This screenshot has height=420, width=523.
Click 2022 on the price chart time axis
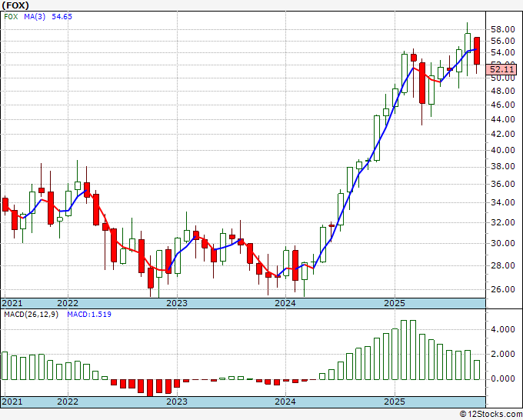68,303
